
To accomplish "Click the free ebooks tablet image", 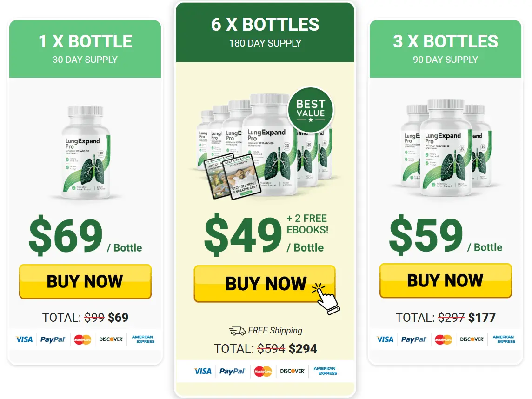I will tap(233, 177).
